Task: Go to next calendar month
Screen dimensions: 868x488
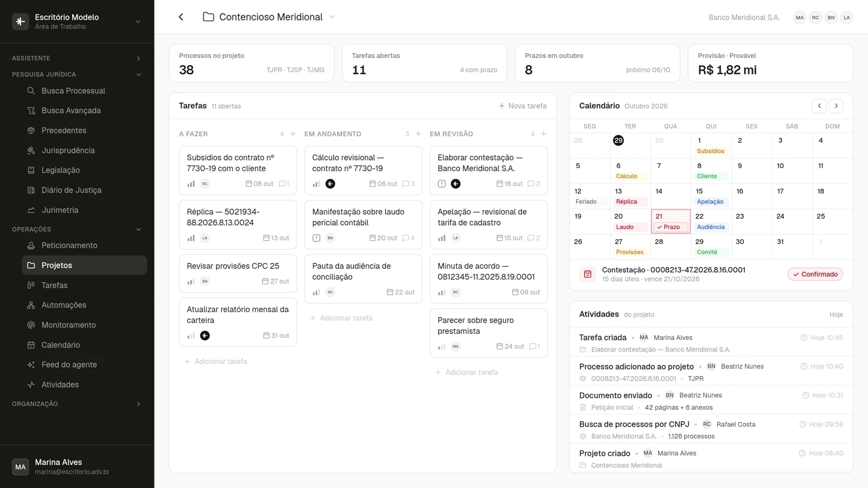Action: (836, 106)
